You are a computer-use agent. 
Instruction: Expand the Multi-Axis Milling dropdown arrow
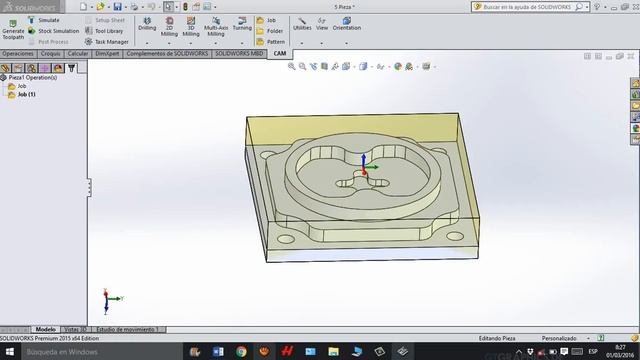216,43
